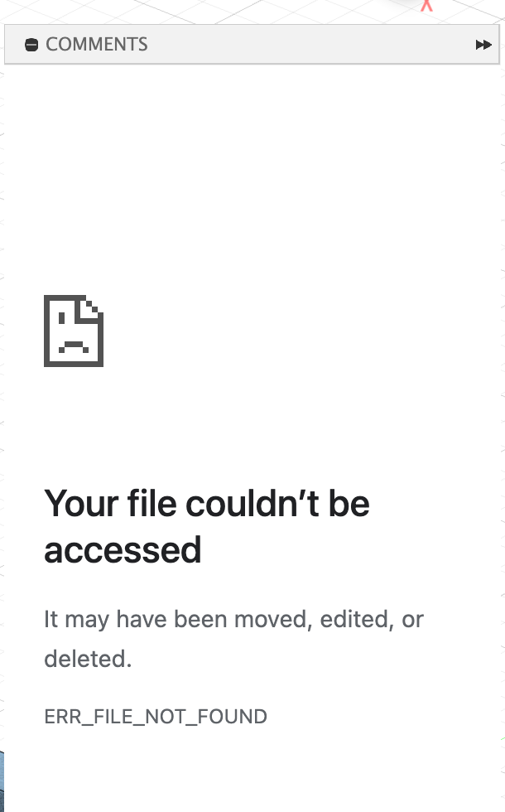
Task: Click the word 'file' in the heading
Action: (152, 504)
